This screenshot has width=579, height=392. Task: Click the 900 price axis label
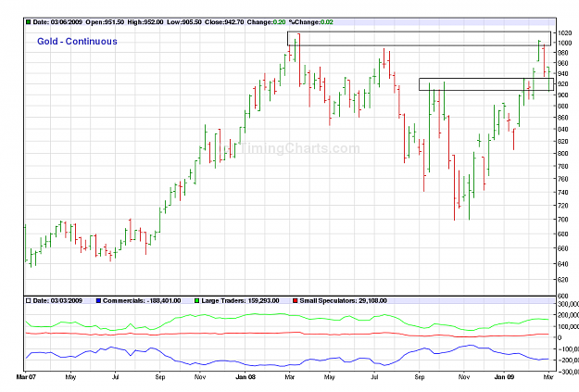point(562,95)
